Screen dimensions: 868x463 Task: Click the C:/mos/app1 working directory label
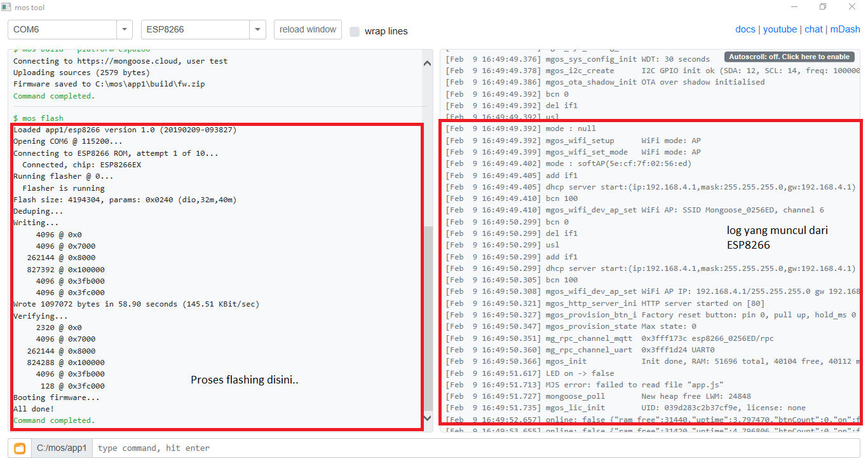(62, 448)
